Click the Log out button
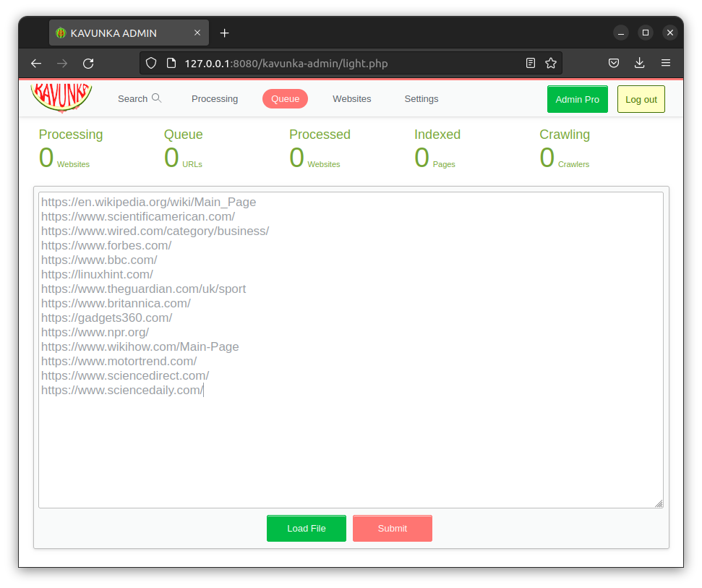The width and height of the screenshot is (702, 588). pyautogui.click(x=641, y=100)
